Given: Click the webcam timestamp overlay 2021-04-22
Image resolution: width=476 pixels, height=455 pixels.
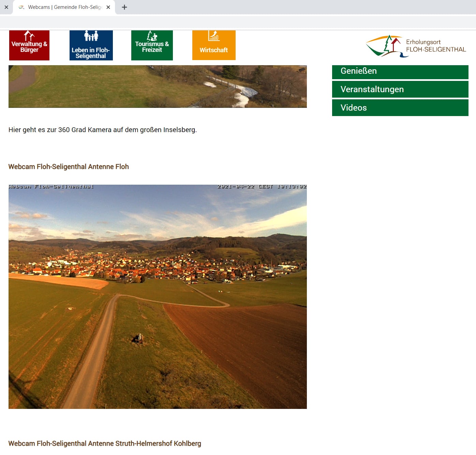Looking at the screenshot, I should (262, 187).
